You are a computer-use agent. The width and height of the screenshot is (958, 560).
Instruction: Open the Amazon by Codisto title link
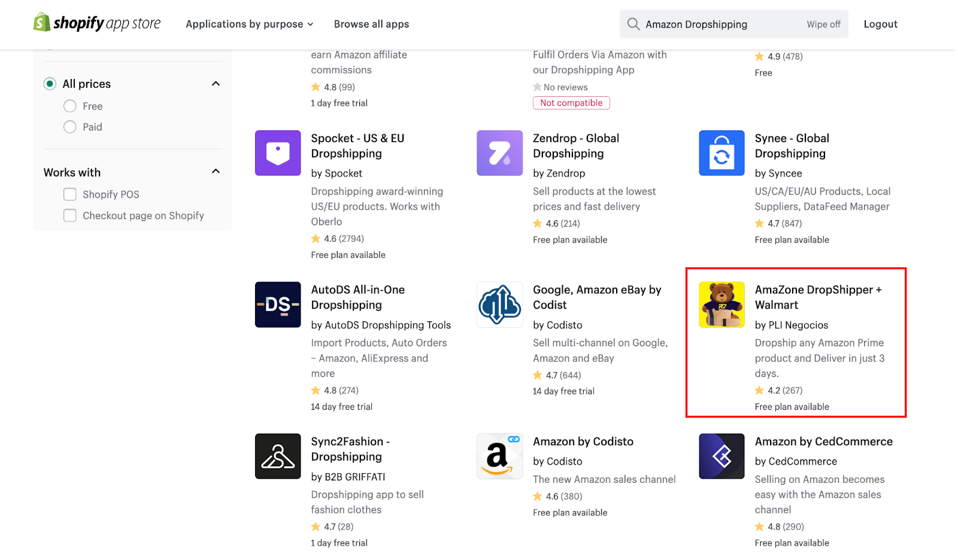coord(583,442)
